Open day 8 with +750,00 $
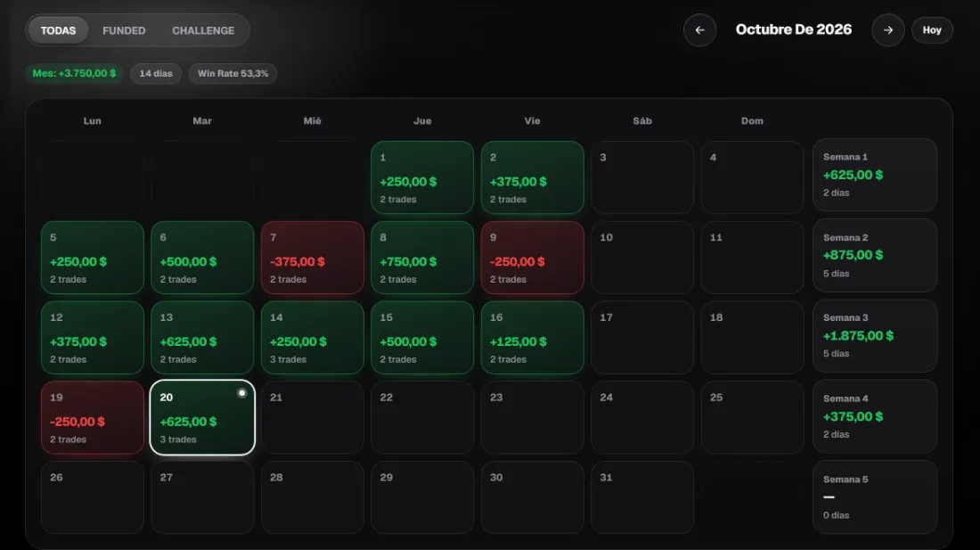The width and height of the screenshot is (980, 550). (x=422, y=258)
